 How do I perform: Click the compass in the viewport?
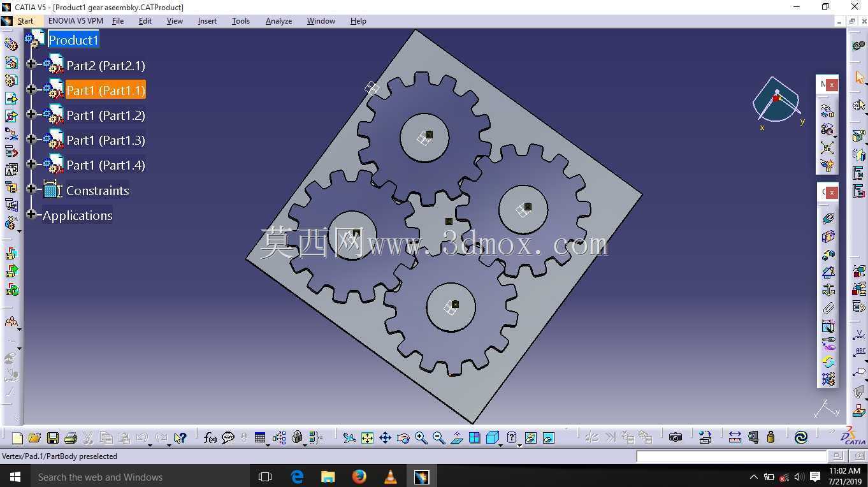click(x=776, y=100)
